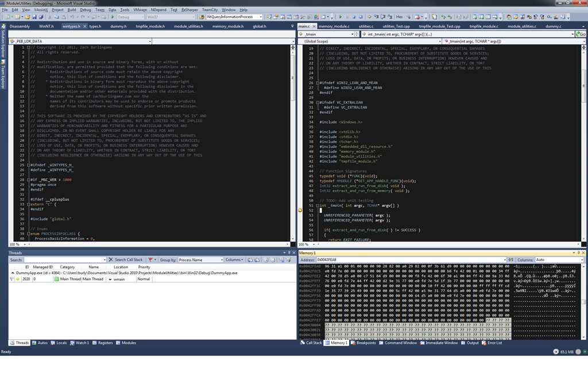Start debugging with the green play icon beside Debug

click(x=113, y=17)
